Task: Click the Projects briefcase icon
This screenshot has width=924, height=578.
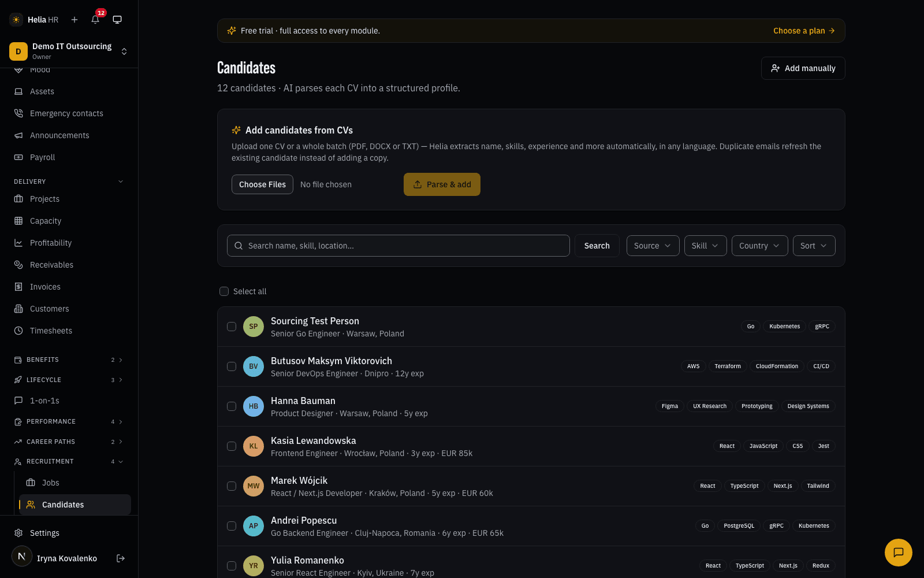Action: (x=18, y=199)
